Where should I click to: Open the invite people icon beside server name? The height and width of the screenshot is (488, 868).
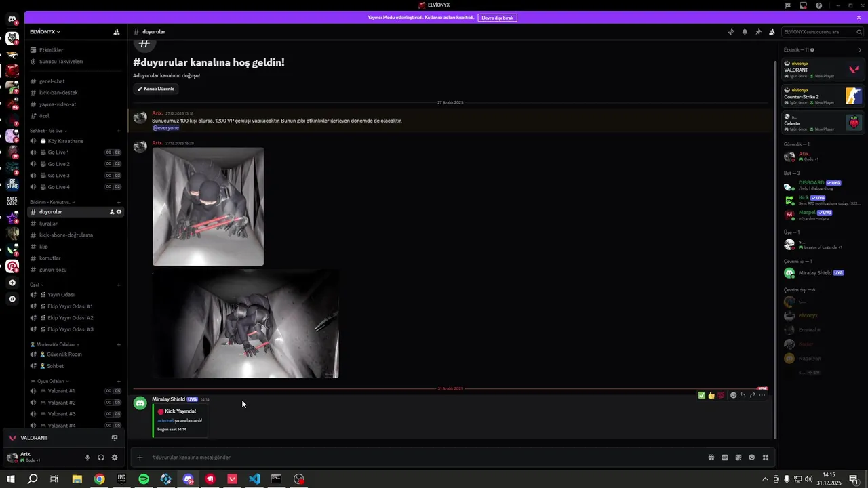116,32
